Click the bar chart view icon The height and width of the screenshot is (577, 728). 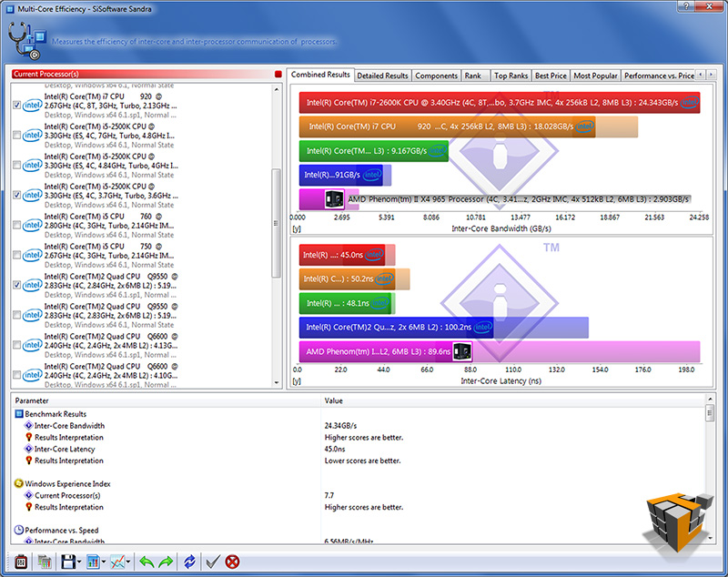coord(93,562)
